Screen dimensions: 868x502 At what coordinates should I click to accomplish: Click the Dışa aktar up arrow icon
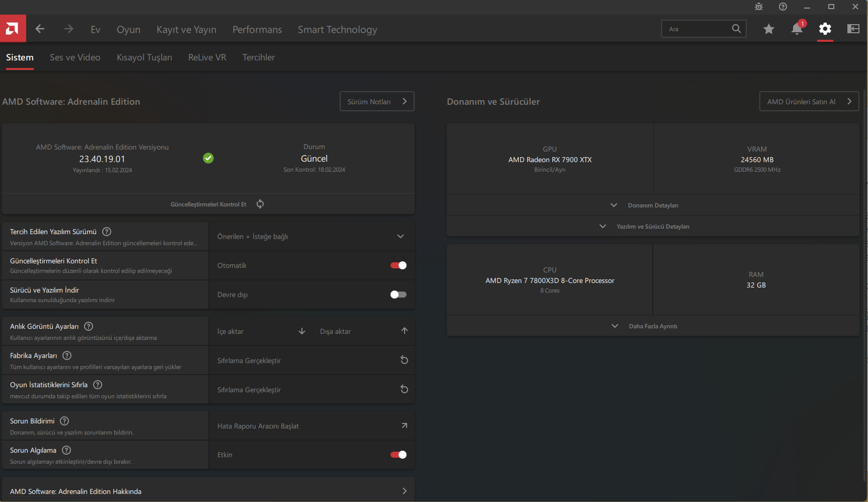click(405, 331)
